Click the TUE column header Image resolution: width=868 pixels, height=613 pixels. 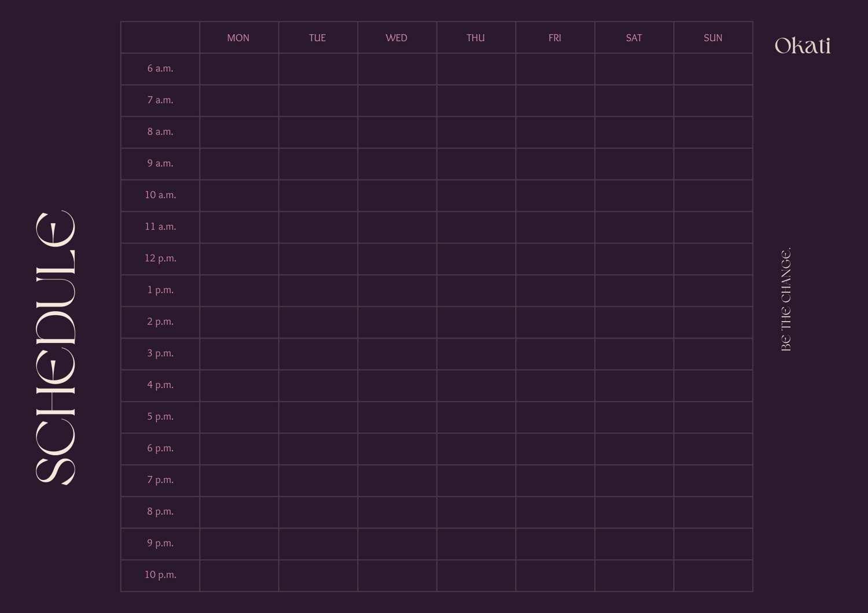click(x=317, y=38)
